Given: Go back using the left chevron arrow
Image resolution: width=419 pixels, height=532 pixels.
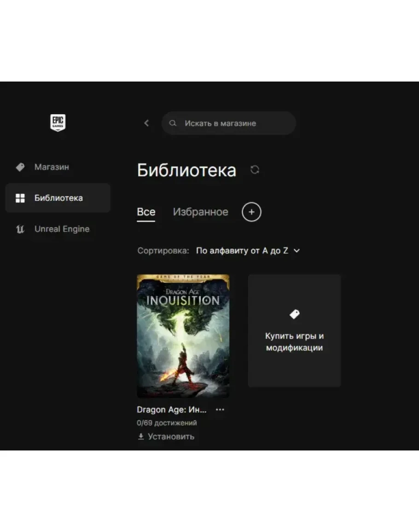Looking at the screenshot, I should coord(146,123).
